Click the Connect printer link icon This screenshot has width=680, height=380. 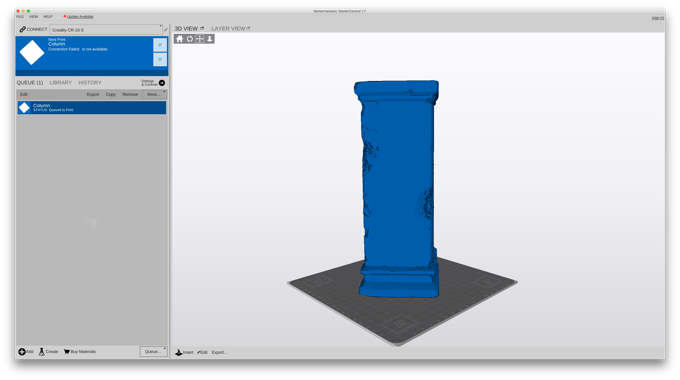point(23,29)
